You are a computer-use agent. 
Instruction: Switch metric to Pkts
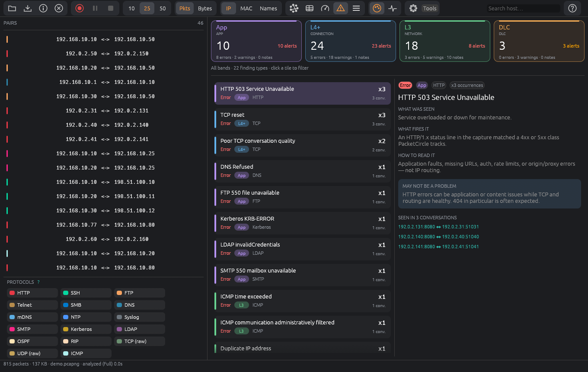pos(185,8)
